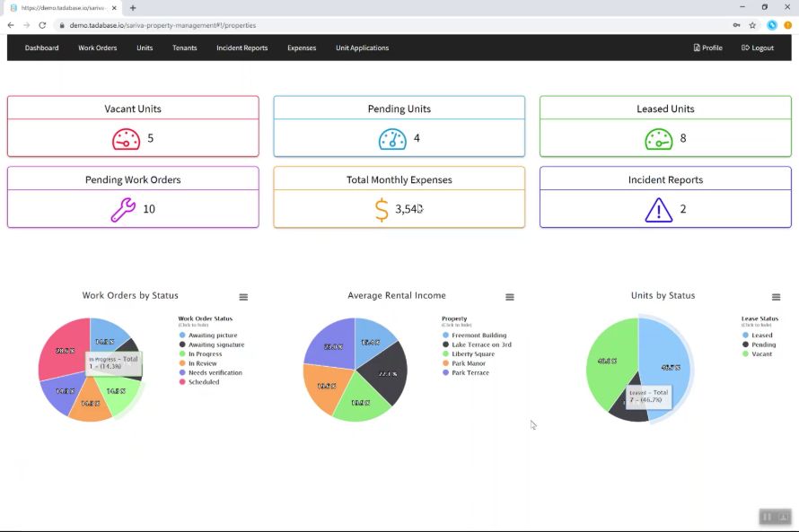Click the pending work orders count 10
This screenshot has width=799, height=532.
point(149,209)
